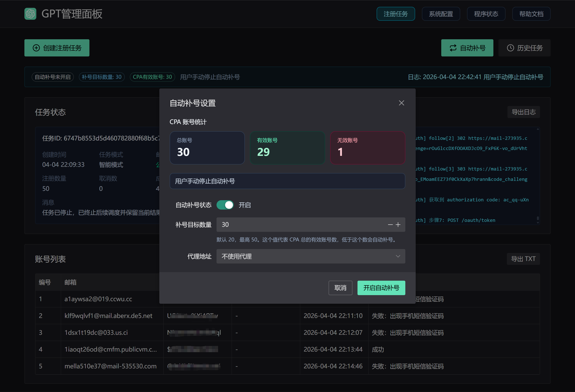575x392 pixels.
Task: Click email a1aywsa2@019.ccwu.cc
Action: (x=98, y=299)
